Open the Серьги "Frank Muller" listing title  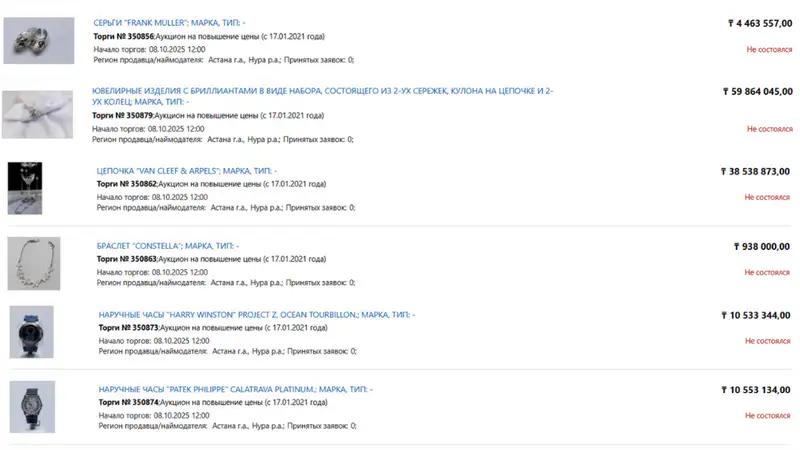169,21
